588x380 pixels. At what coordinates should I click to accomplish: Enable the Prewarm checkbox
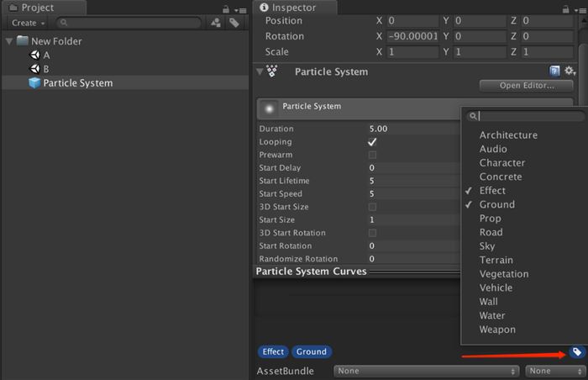tap(372, 156)
